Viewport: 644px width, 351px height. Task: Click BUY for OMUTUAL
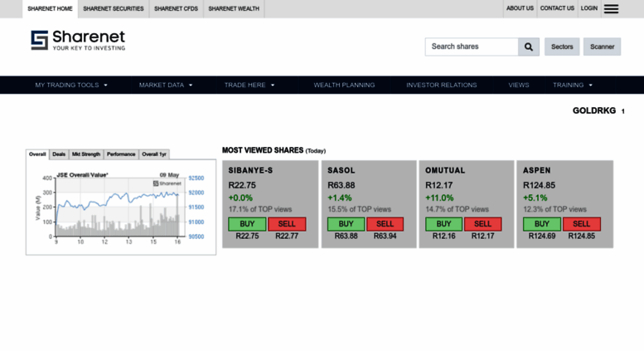443,224
